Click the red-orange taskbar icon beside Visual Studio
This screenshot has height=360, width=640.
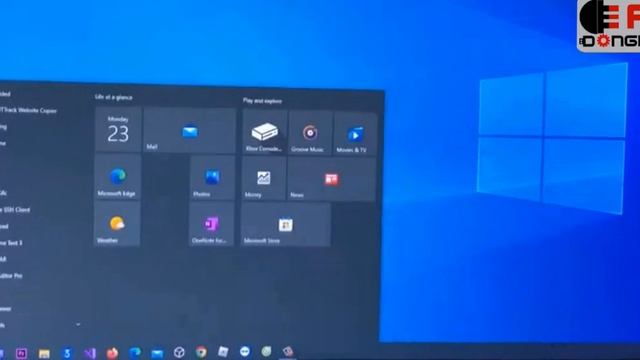112,353
